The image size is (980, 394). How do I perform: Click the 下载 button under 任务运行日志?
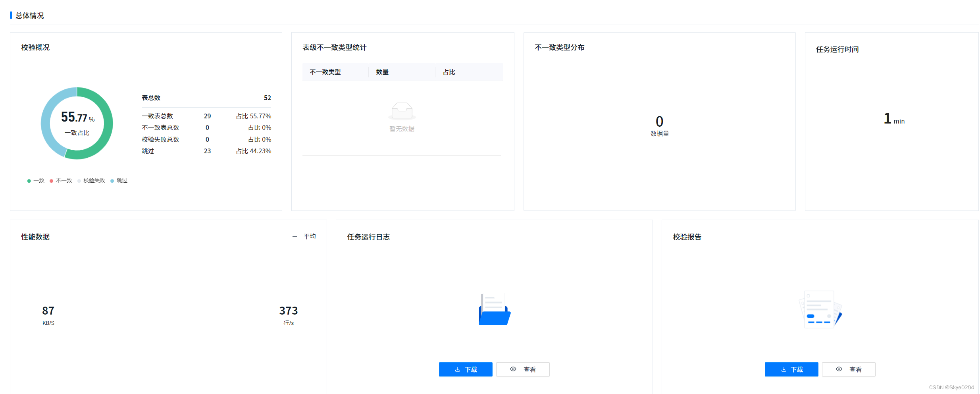click(466, 369)
